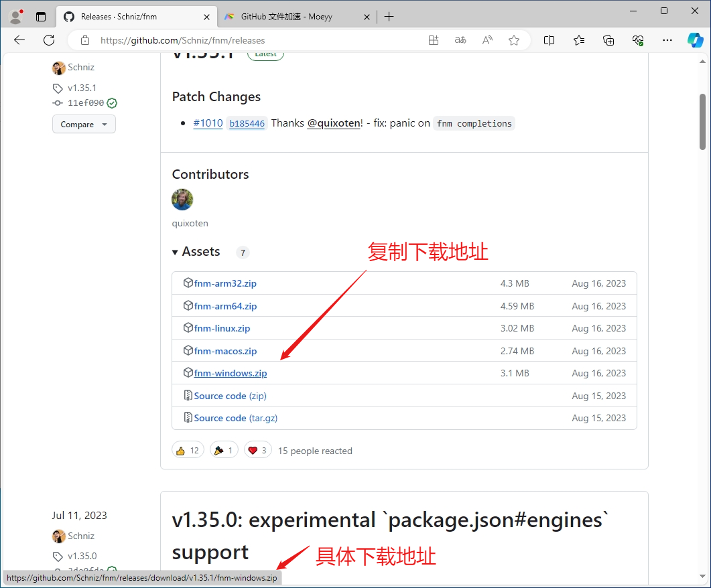
Task: Click the scrollbar up arrow
Action: click(x=702, y=61)
